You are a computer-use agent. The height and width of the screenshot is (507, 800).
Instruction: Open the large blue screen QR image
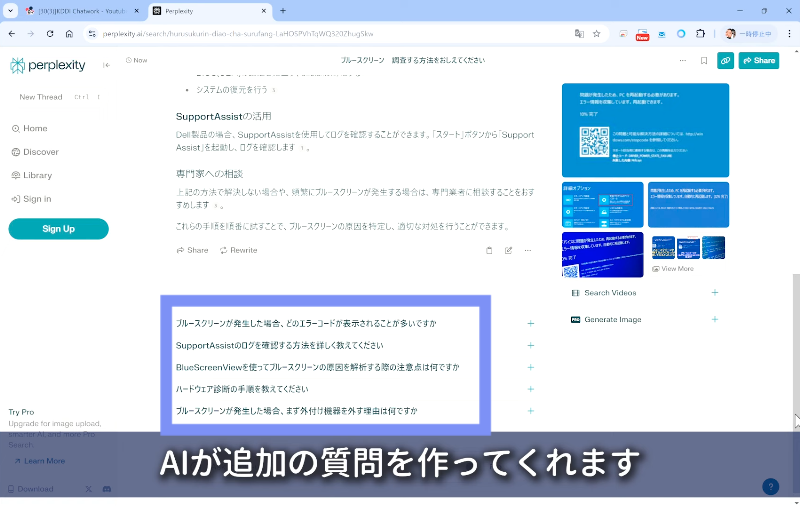pyautogui.click(x=645, y=130)
